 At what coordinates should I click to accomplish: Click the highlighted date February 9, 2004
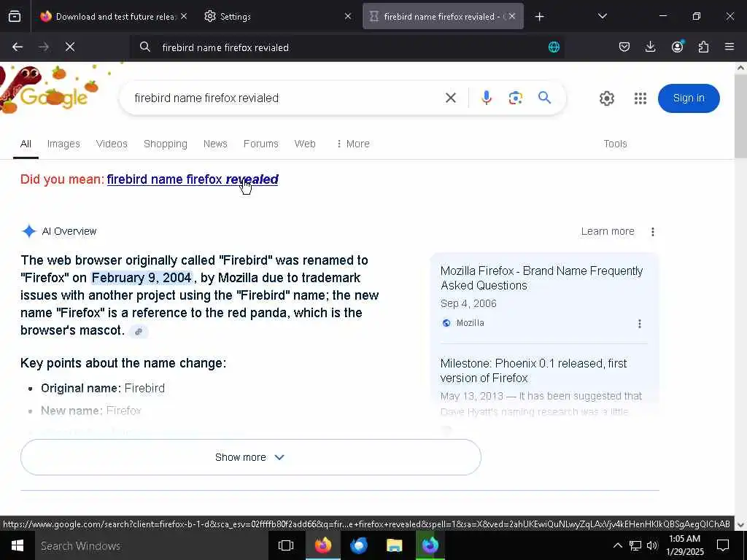[x=142, y=278]
